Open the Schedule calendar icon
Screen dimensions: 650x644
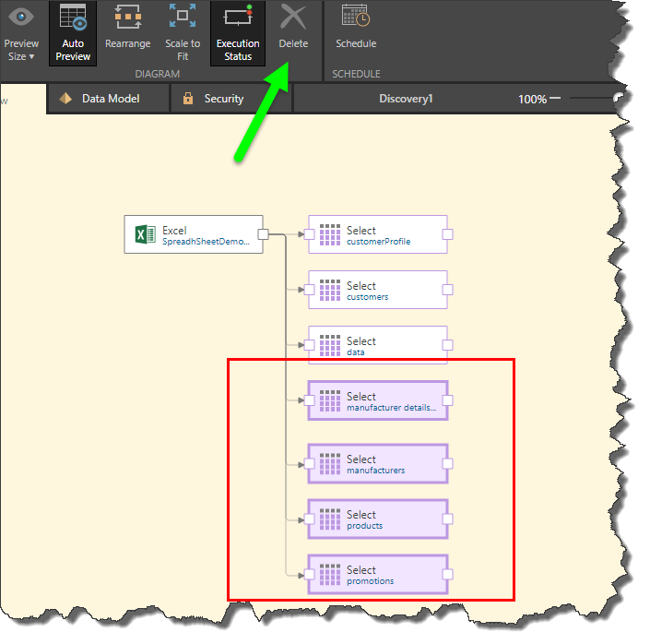click(x=355, y=18)
